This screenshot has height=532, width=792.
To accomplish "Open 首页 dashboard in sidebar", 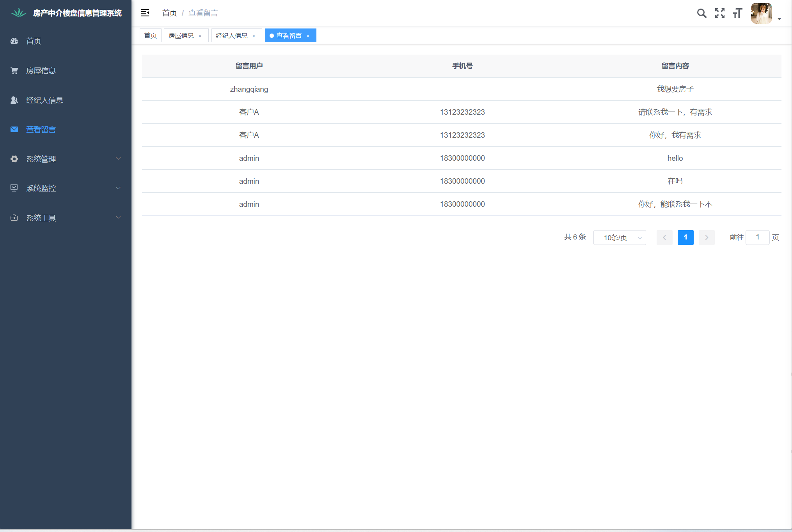I will (34, 41).
